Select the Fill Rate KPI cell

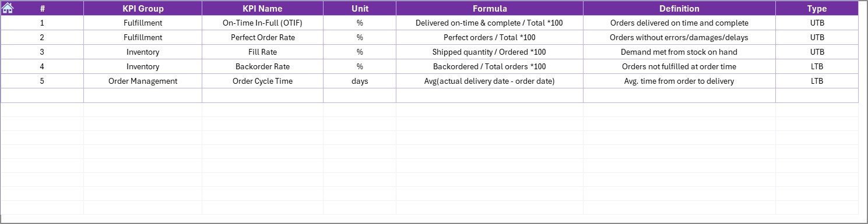tap(262, 52)
